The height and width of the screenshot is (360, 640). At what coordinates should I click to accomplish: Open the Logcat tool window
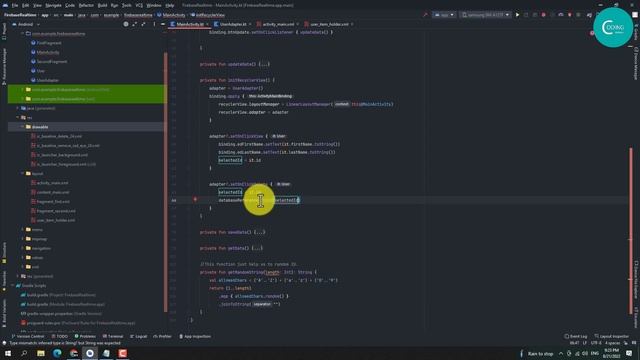(139, 336)
